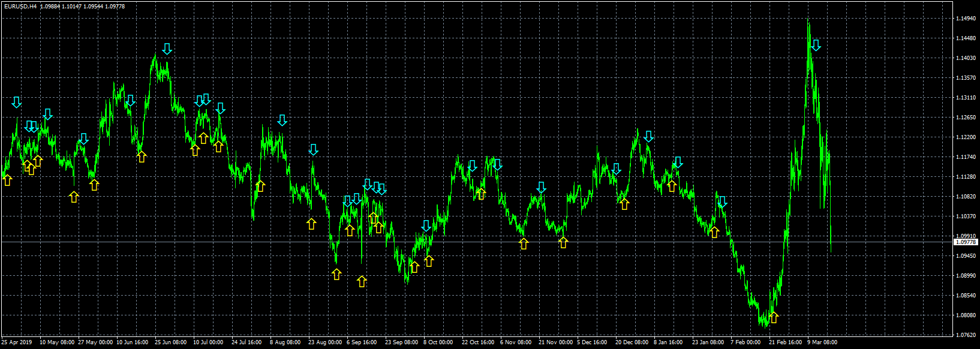Click the 1.11740 price axis label

(965, 157)
